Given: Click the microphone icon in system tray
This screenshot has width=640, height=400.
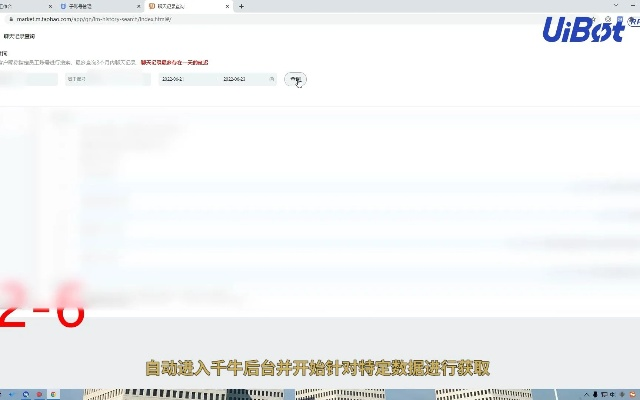Looking at the screenshot, I should pos(596,394).
